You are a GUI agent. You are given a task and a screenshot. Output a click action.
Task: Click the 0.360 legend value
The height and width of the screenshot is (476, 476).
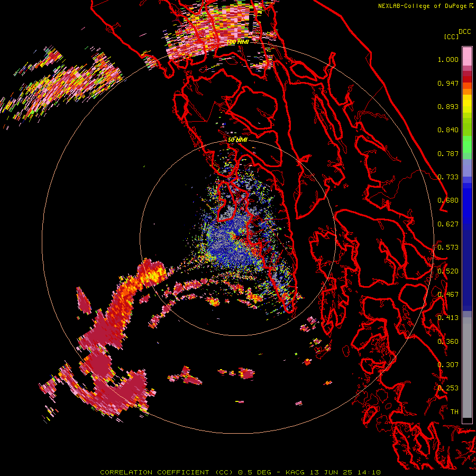click(x=448, y=342)
